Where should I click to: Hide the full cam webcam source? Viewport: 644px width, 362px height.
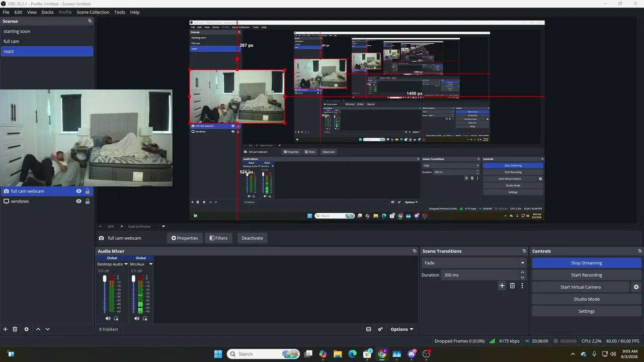point(78,191)
